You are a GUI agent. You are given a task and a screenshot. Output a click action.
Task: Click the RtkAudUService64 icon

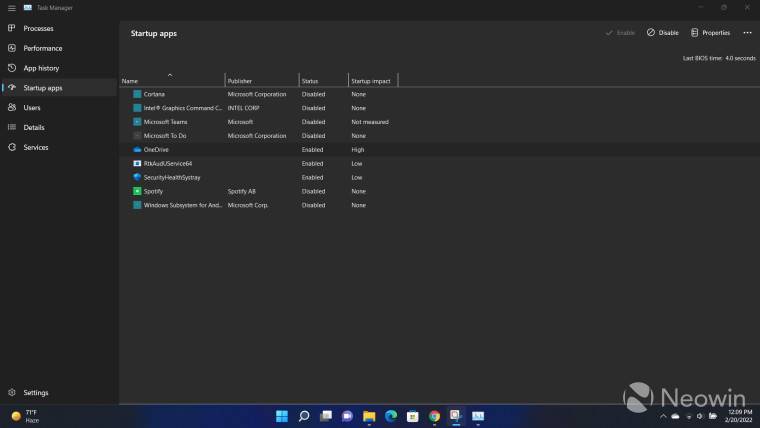point(137,163)
